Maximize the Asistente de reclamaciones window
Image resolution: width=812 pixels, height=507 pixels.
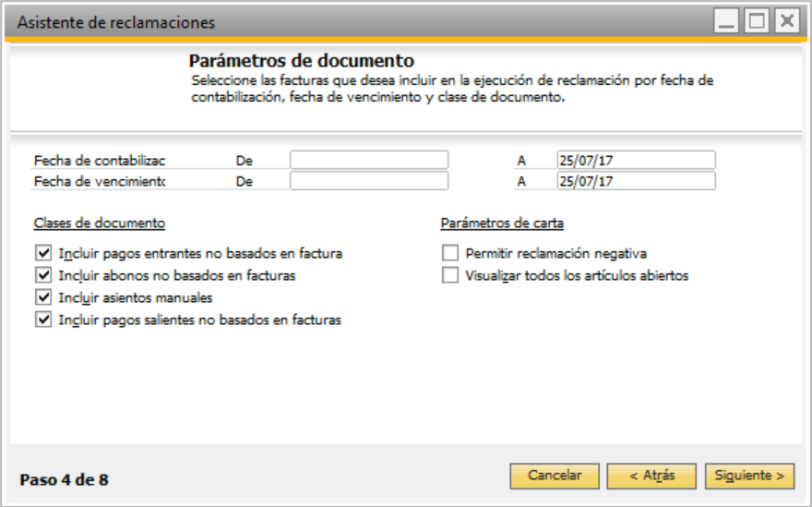coord(757,21)
